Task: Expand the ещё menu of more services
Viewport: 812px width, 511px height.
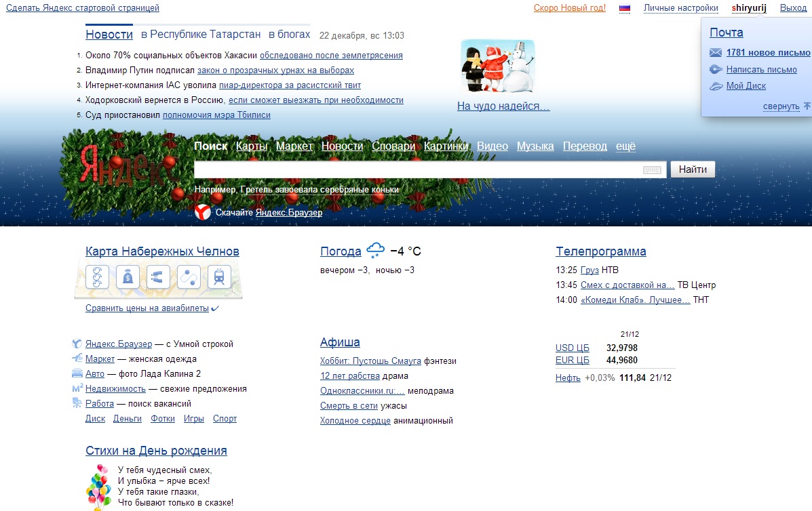Action: [625, 146]
